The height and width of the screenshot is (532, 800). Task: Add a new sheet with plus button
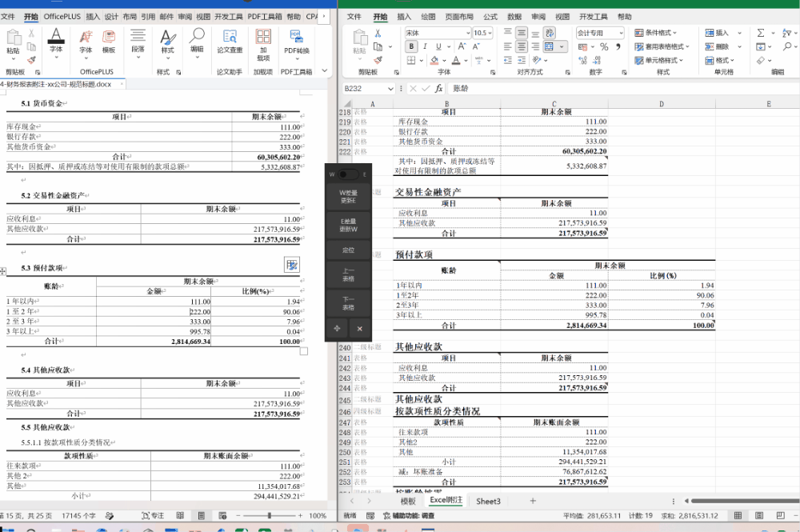pos(533,501)
